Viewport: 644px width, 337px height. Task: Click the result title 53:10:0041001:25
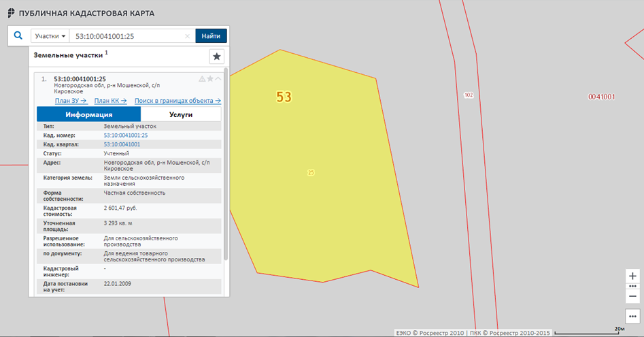tap(80, 79)
